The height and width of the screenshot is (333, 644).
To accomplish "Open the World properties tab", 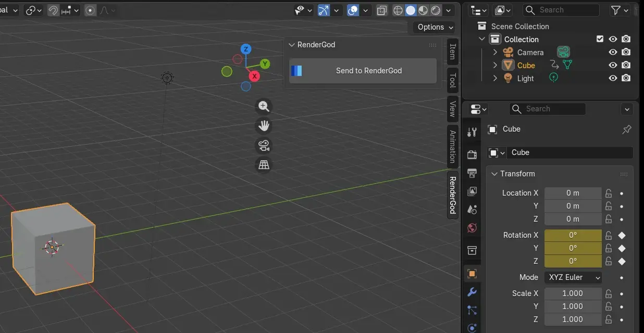I will [472, 228].
